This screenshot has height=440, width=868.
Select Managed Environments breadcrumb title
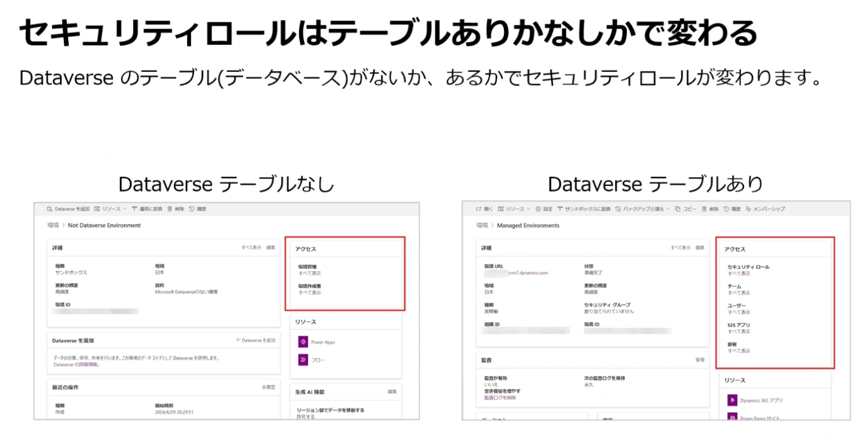click(528, 225)
